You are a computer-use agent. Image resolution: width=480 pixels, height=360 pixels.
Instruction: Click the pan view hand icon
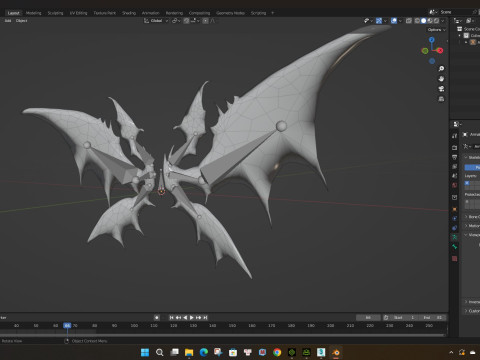[x=441, y=79]
